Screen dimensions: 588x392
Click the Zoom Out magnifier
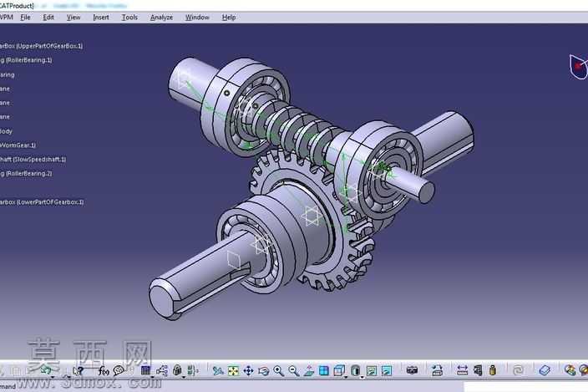tap(294, 371)
